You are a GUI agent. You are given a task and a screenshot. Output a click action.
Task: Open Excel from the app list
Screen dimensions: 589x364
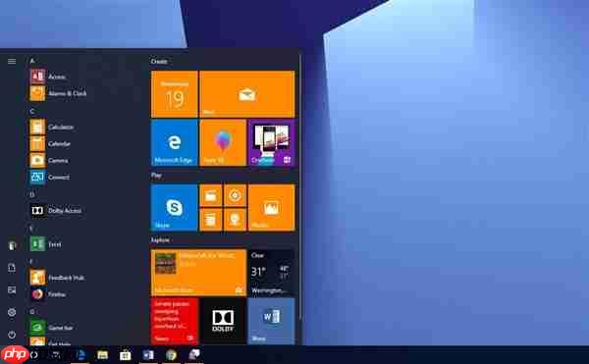[x=45, y=244]
